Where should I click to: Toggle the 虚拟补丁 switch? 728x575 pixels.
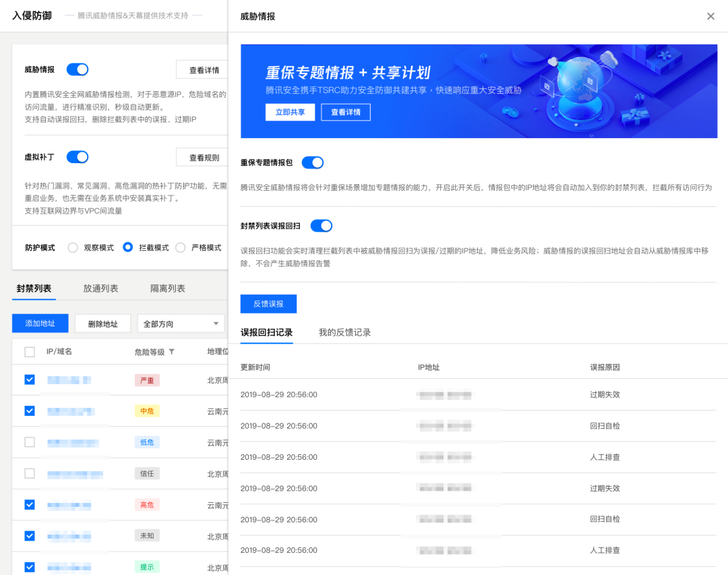78,157
